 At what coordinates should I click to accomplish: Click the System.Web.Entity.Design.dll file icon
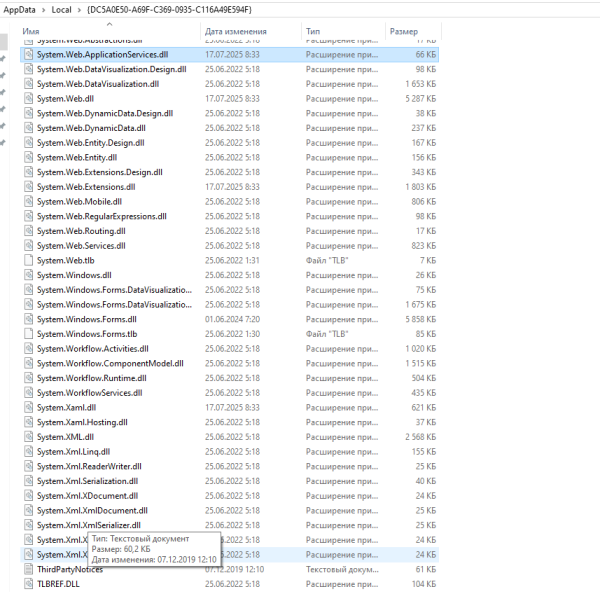(28, 143)
